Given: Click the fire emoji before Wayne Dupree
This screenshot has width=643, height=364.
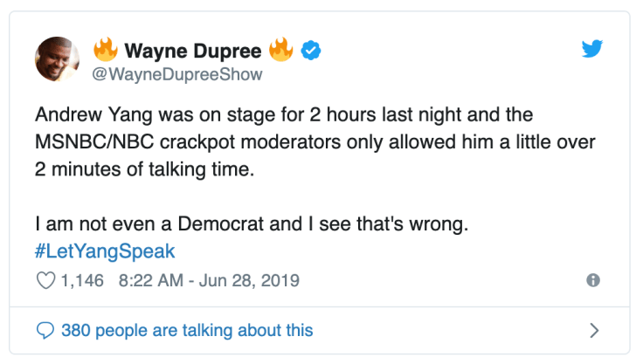Looking at the screenshot, I should [106, 52].
